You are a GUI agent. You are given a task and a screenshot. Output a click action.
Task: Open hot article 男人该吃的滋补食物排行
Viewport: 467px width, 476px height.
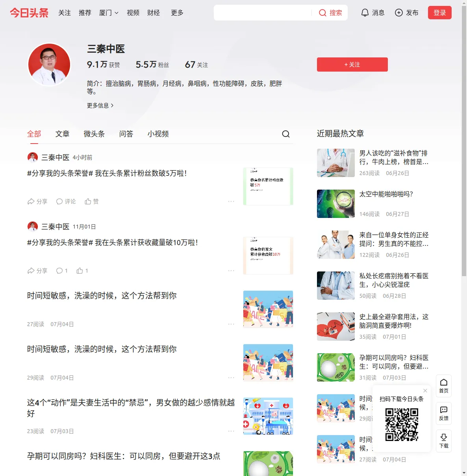click(x=394, y=157)
